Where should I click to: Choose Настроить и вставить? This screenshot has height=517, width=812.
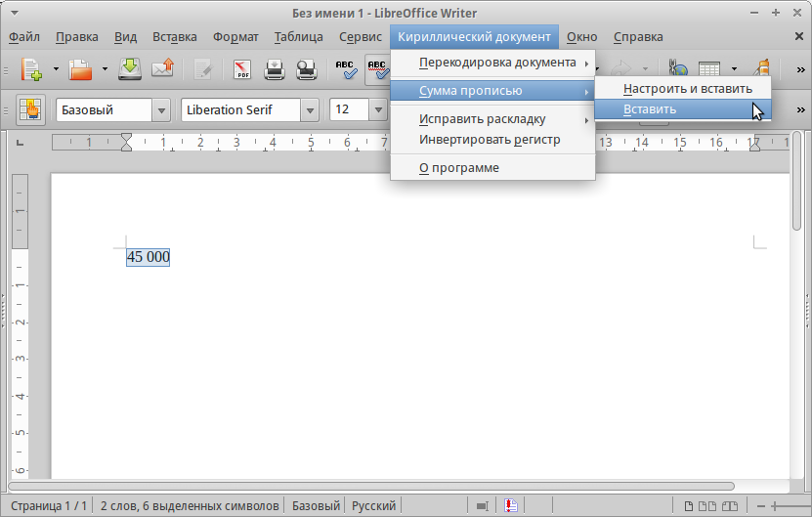tap(683, 89)
